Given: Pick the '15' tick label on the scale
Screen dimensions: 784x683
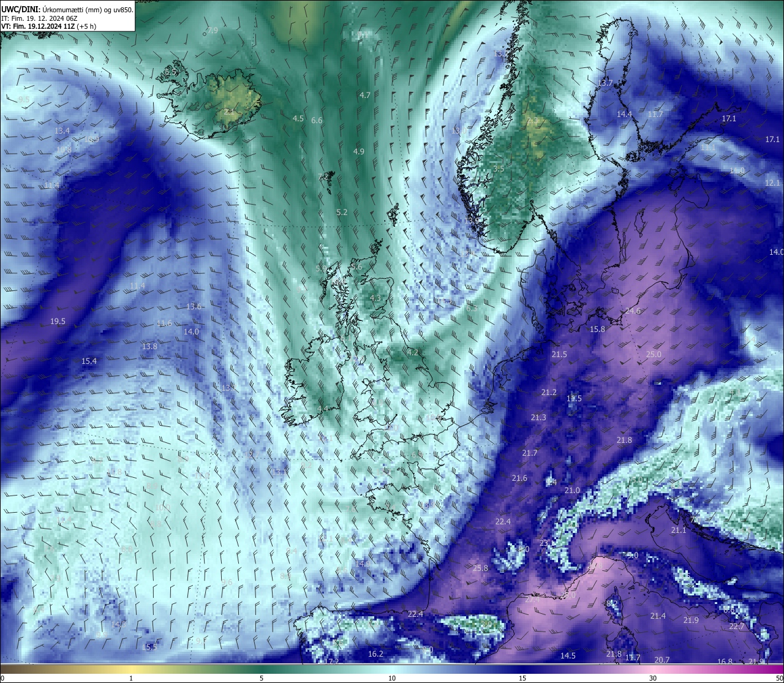Looking at the screenshot, I should coord(522,678).
